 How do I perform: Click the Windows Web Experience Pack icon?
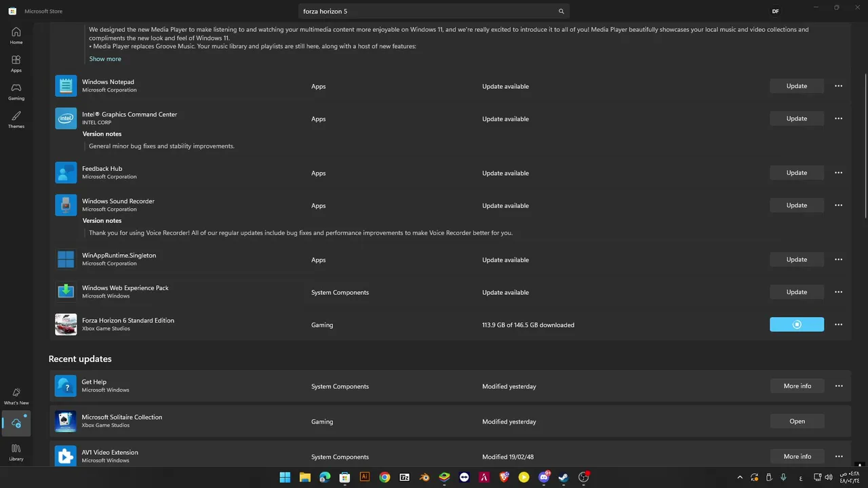(x=66, y=292)
